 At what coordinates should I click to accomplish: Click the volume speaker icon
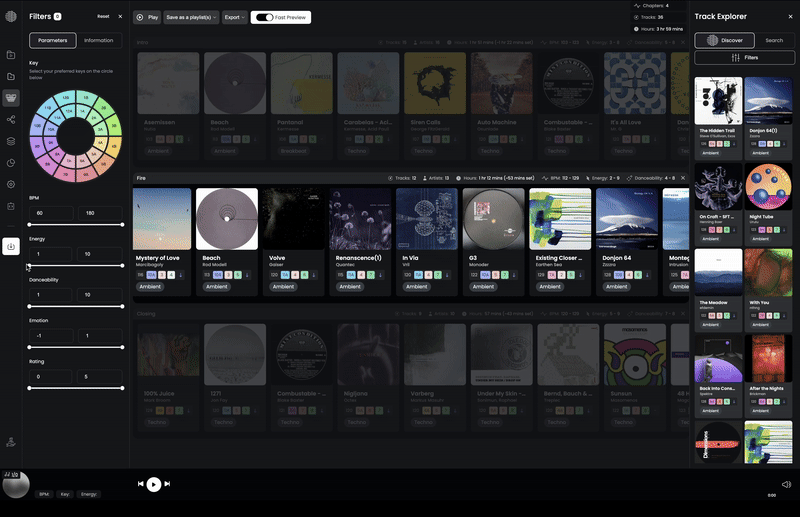pyautogui.click(x=786, y=484)
